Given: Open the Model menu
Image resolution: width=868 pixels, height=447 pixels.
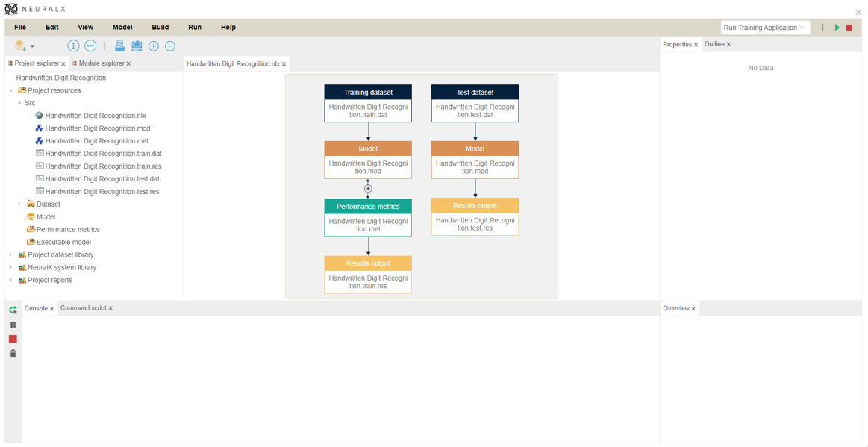Looking at the screenshot, I should click(122, 28).
